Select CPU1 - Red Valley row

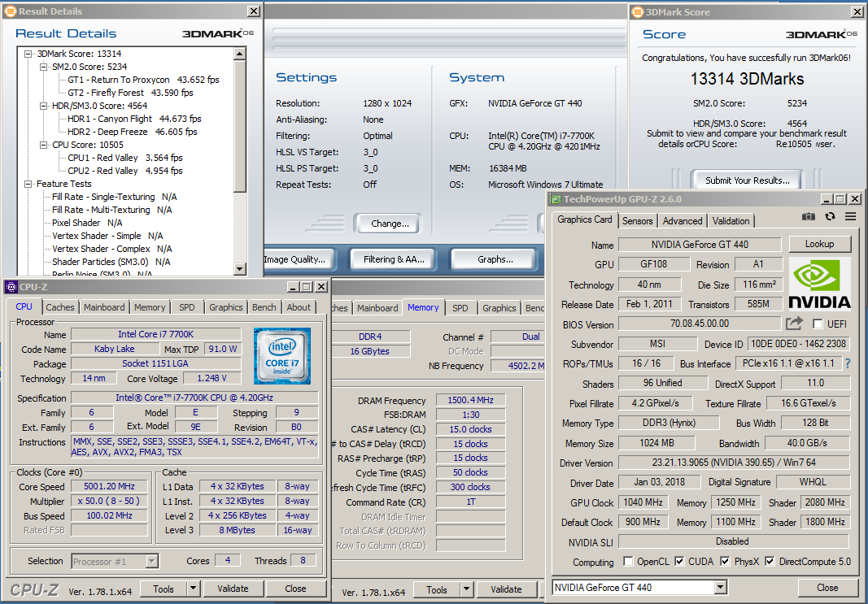(125, 158)
